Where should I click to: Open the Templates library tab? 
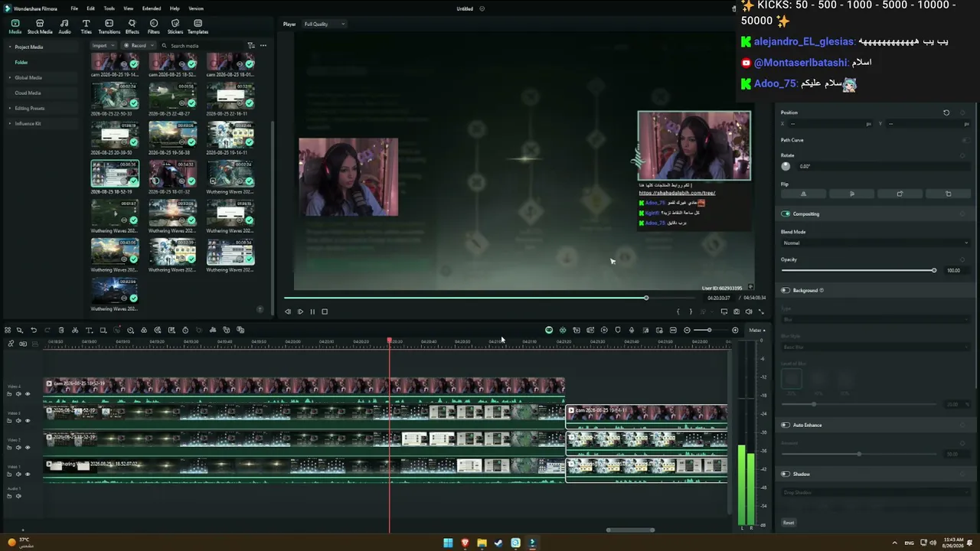click(x=198, y=27)
